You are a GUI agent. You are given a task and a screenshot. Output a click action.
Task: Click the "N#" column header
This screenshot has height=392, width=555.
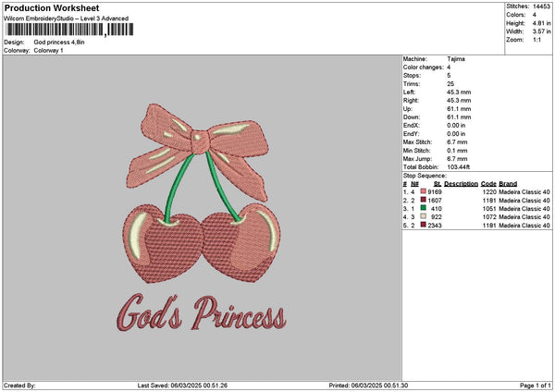[414, 184]
